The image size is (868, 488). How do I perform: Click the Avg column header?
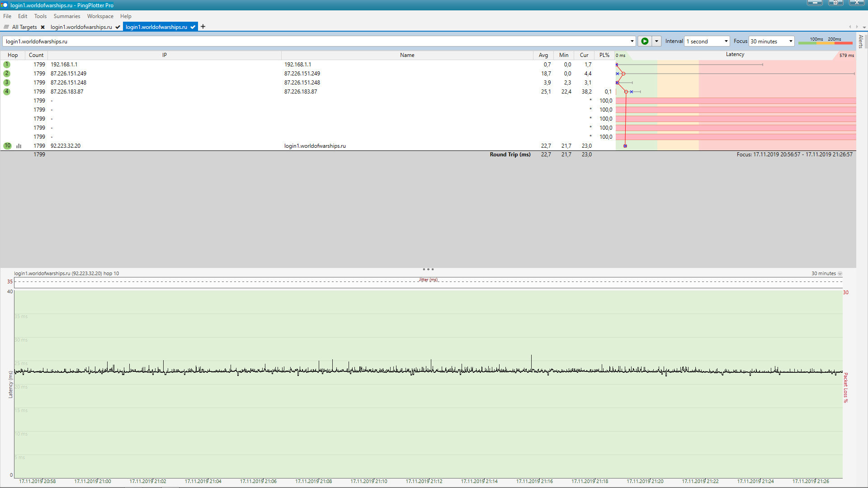pyautogui.click(x=543, y=55)
